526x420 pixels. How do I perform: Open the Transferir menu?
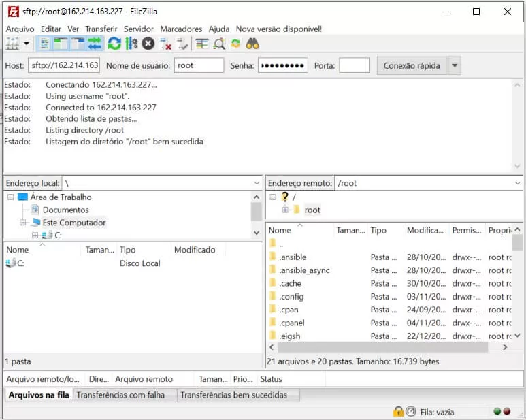[101, 29]
